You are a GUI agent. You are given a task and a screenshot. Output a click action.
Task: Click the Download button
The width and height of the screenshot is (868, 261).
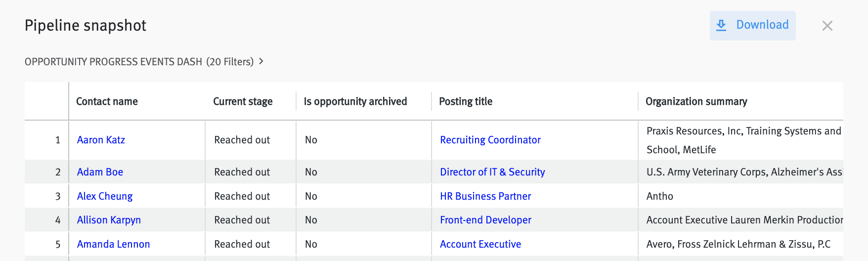point(752,25)
